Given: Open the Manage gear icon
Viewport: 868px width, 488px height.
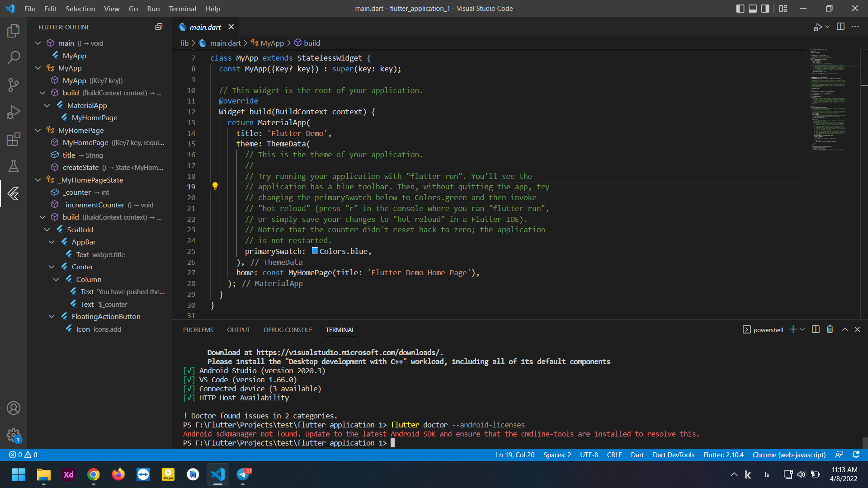Looking at the screenshot, I should (14, 435).
